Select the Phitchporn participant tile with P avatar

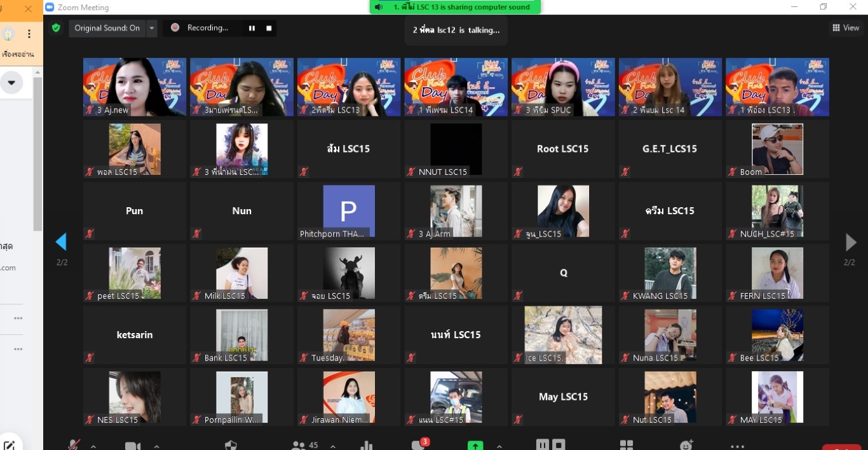[x=349, y=211]
